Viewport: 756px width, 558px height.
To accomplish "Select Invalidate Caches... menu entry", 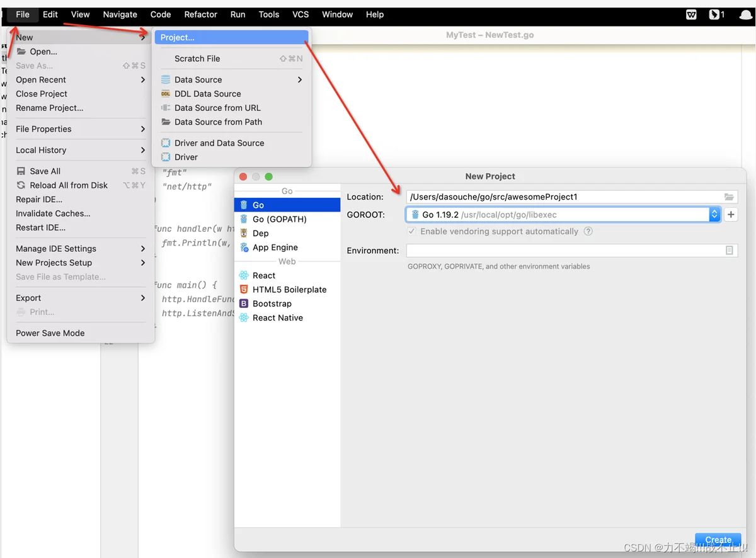I will pyautogui.click(x=81, y=214).
